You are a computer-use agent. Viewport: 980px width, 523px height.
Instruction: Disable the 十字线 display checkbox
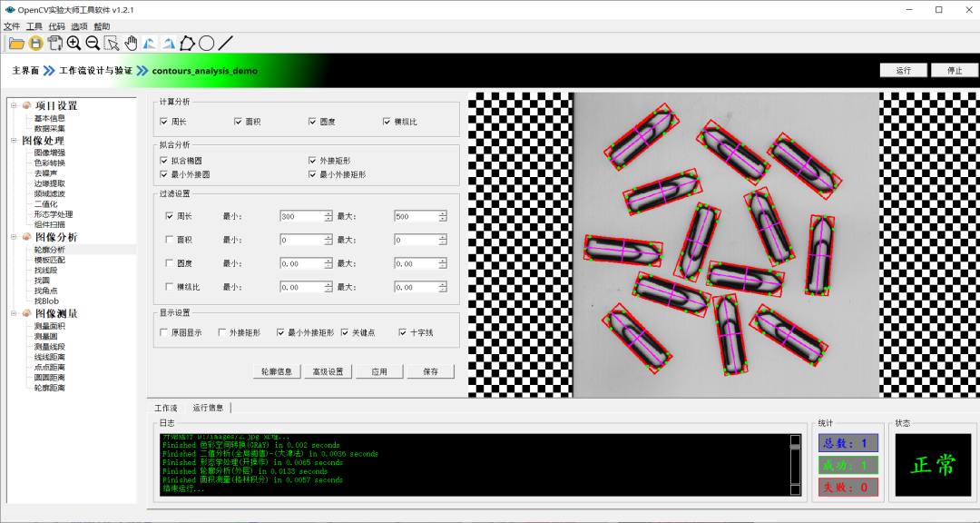coord(403,333)
